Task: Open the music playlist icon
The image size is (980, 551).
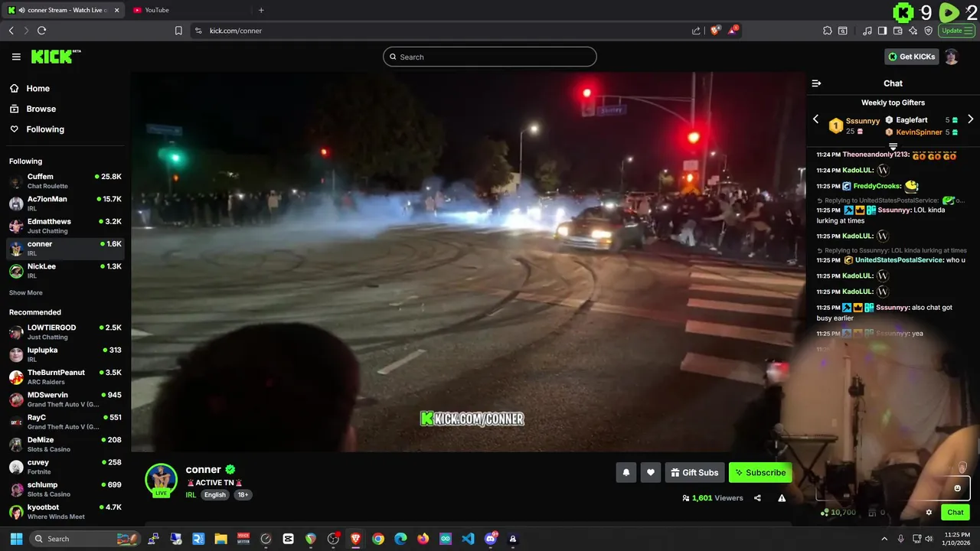Action: point(867,31)
